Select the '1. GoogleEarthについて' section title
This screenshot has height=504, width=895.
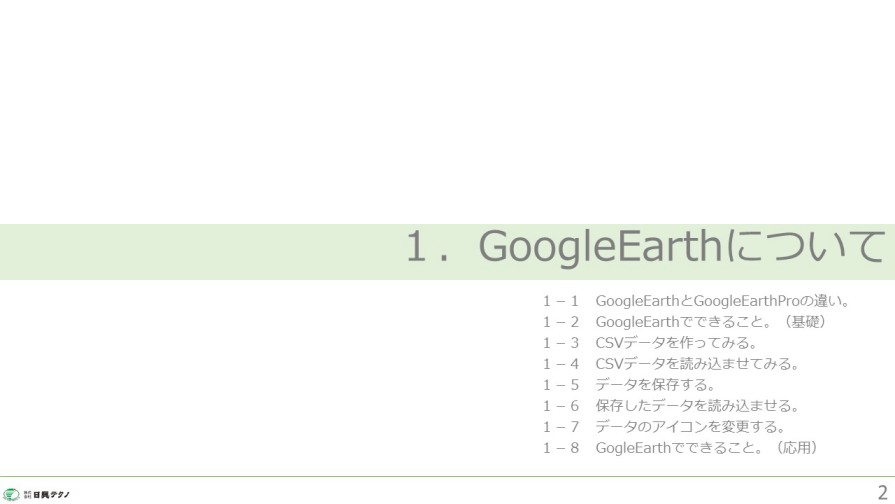[645, 247]
